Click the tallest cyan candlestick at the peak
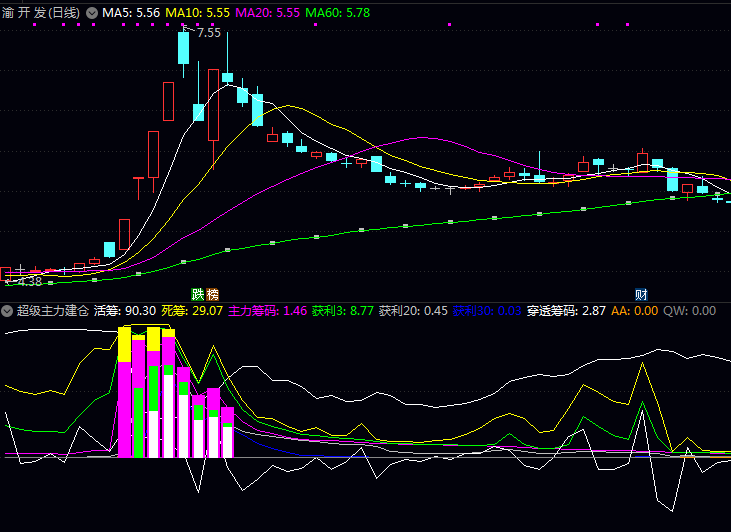 coord(184,49)
